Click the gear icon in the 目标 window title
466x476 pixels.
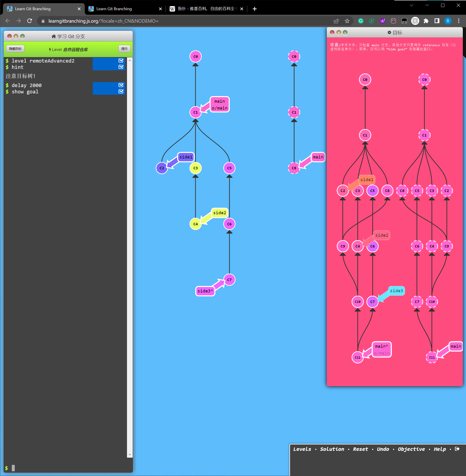click(x=389, y=33)
